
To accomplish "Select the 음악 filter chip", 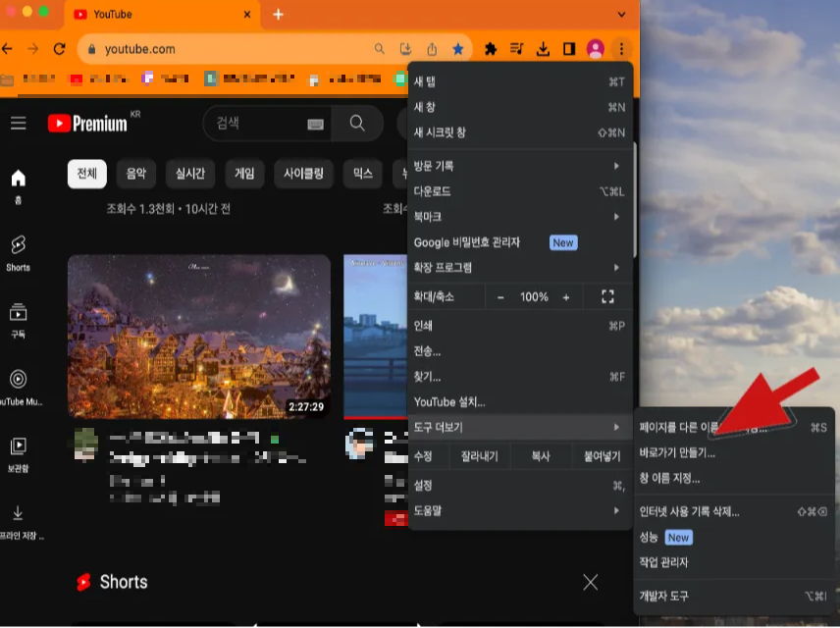I will tap(136, 174).
